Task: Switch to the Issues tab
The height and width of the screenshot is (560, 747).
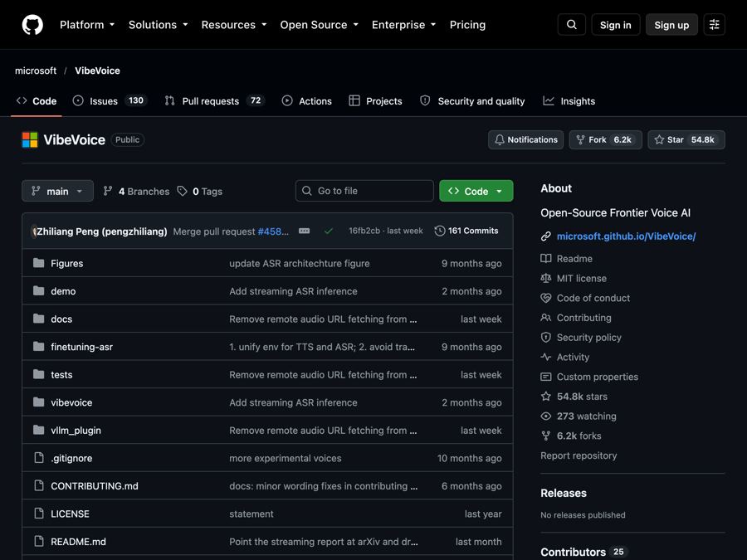Action: 110,101
